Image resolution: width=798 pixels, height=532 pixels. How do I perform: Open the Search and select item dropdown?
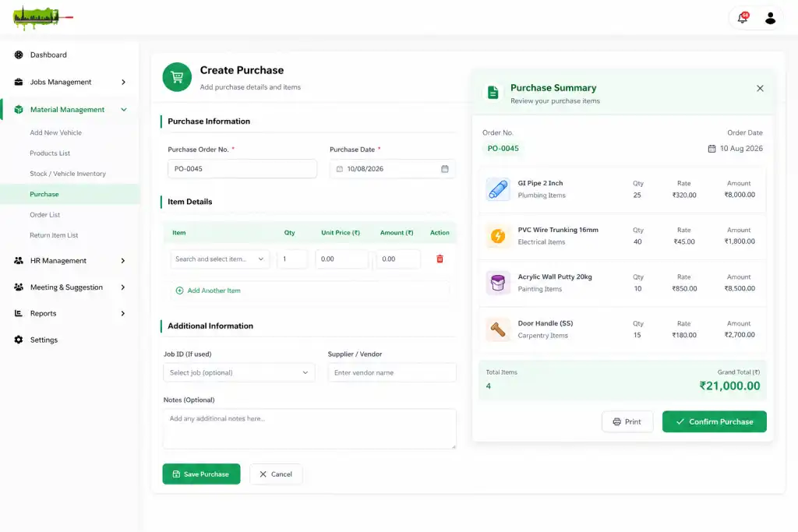(x=220, y=259)
